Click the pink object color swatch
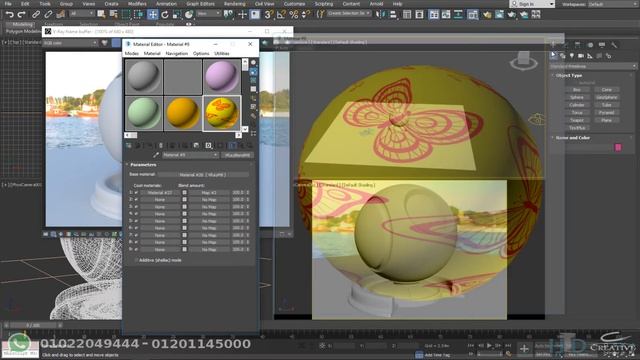The image size is (640, 360). 618,147
